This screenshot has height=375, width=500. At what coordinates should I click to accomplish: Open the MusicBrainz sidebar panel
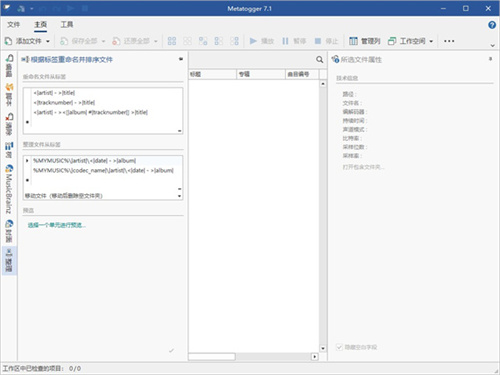pyautogui.click(x=9, y=189)
